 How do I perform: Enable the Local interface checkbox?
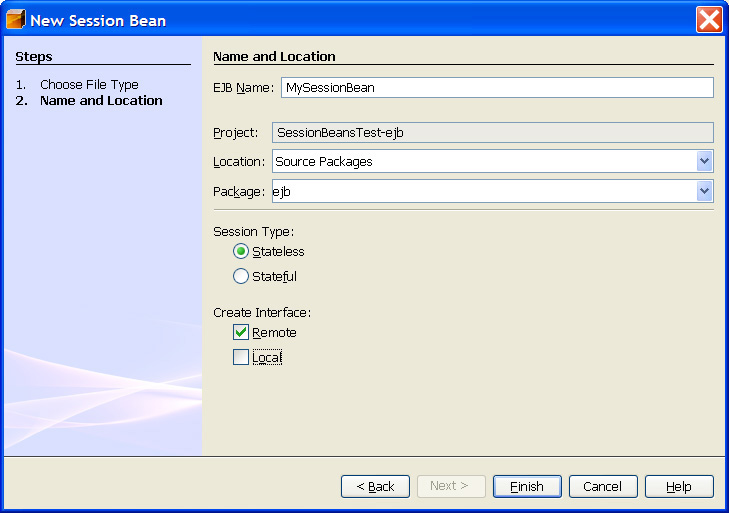pyautogui.click(x=241, y=357)
